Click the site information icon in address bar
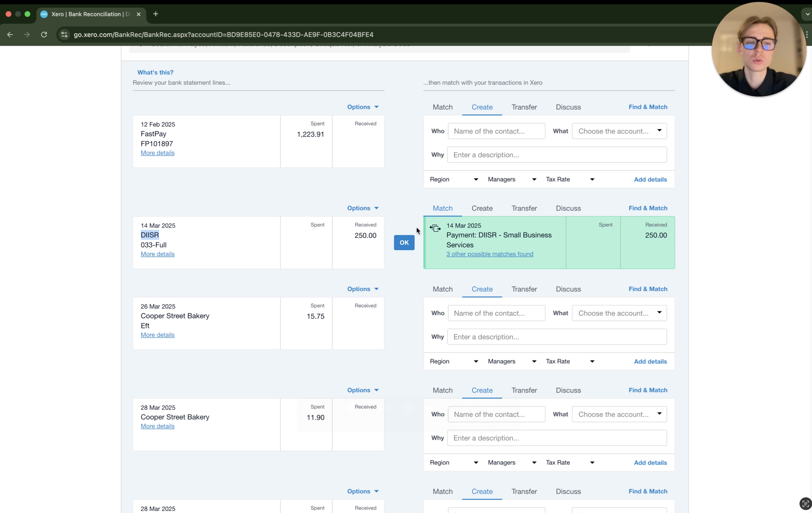Viewport: 812px width, 513px height. click(64, 34)
